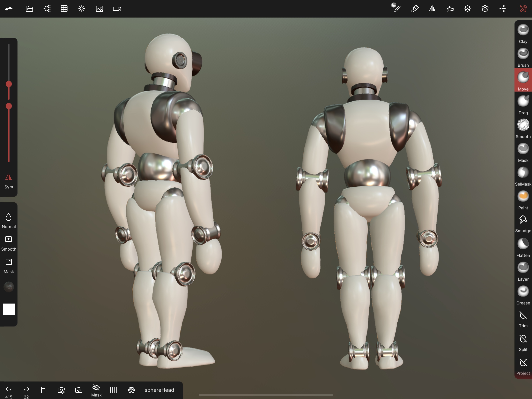Open the Normal falloff dropdown
Screen dimensions: 532x399
(9, 220)
